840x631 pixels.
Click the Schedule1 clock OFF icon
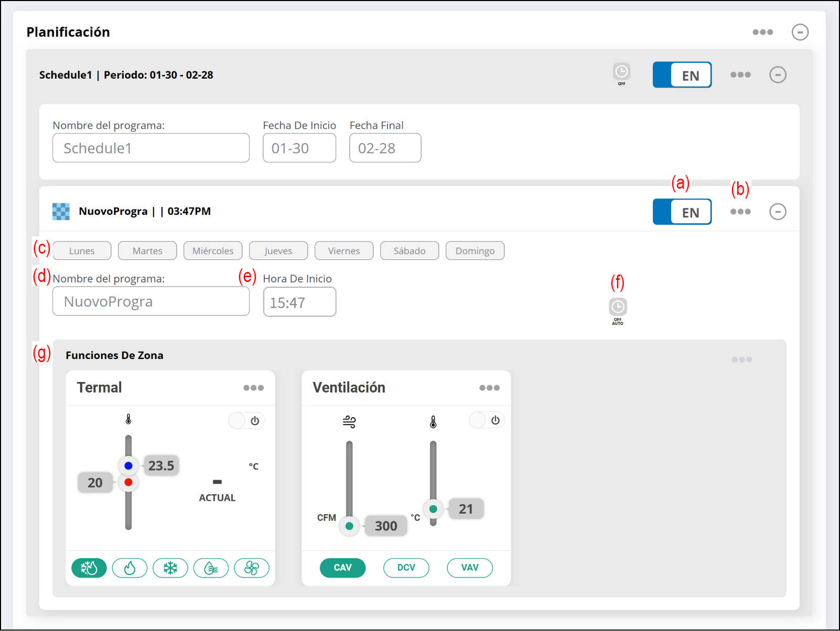(621, 73)
